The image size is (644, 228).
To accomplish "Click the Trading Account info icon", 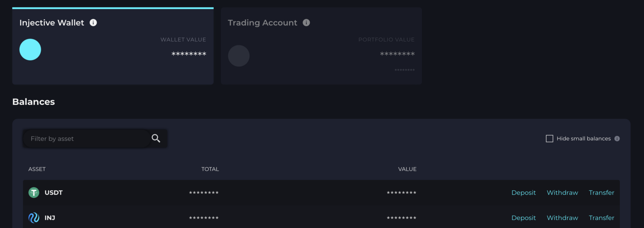I will coord(306,23).
